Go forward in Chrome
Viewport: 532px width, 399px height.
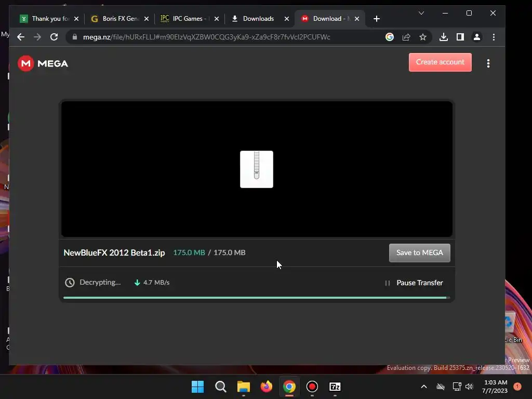tap(37, 37)
